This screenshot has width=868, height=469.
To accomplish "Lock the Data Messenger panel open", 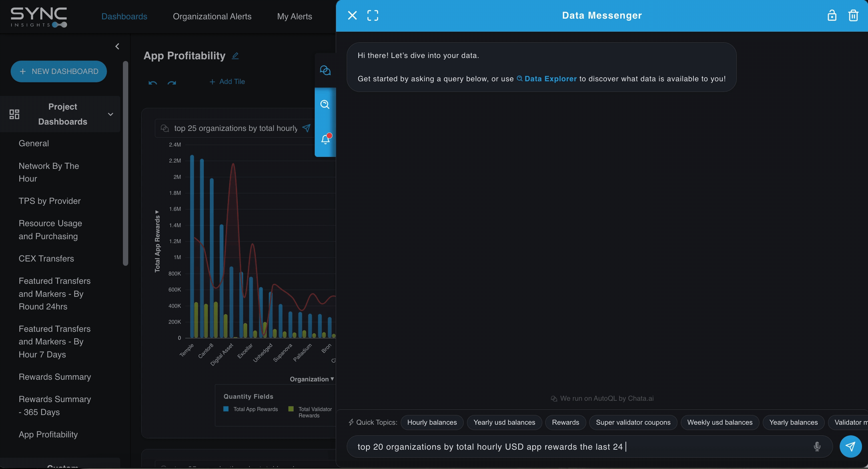I will tap(832, 15).
